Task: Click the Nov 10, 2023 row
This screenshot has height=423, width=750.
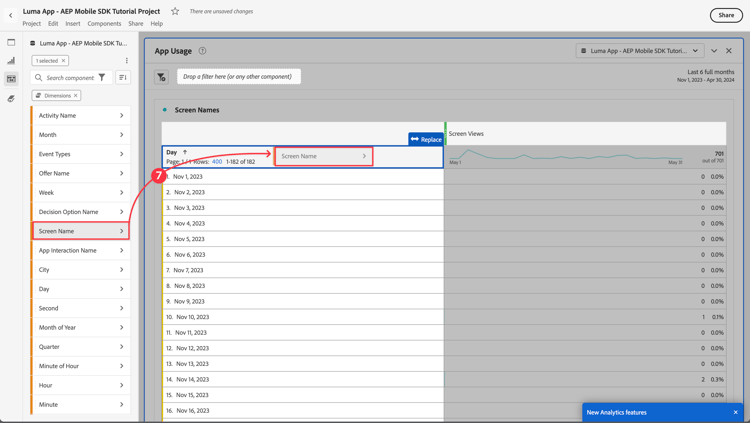Action: click(303, 317)
